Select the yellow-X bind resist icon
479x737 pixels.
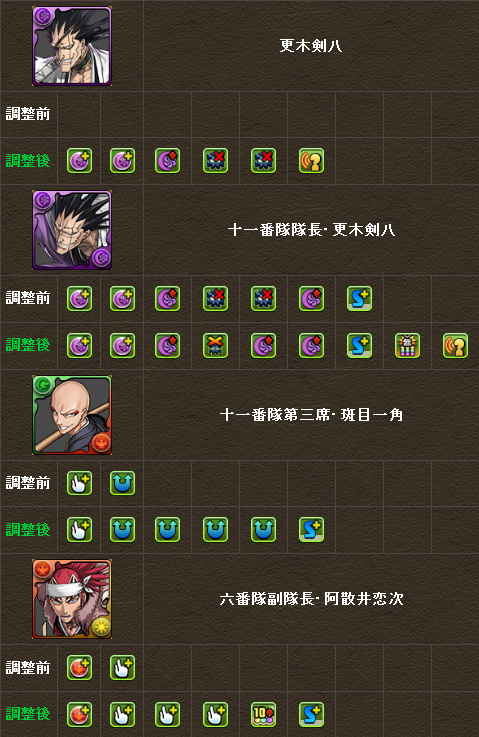pos(215,346)
